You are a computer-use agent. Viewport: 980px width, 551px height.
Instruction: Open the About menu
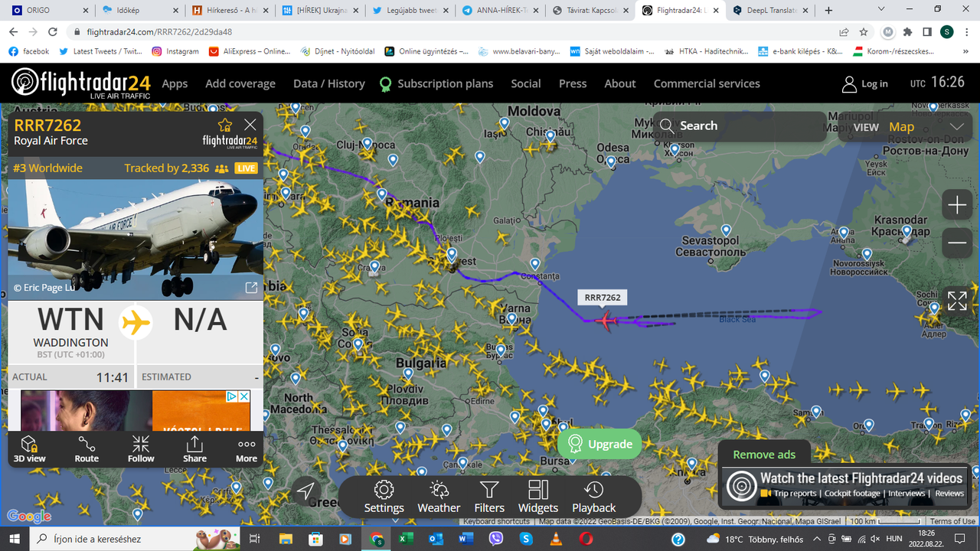pyautogui.click(x=620, y=83)
